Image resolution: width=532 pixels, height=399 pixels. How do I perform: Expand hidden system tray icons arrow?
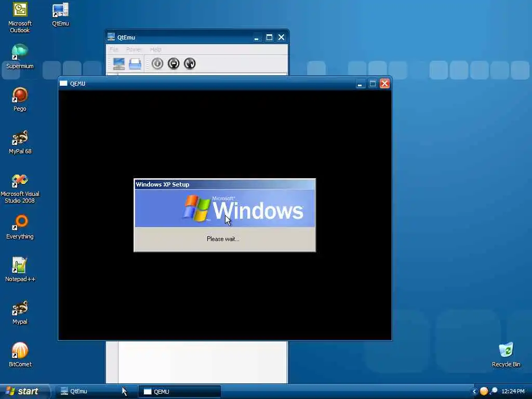(475, 392)
